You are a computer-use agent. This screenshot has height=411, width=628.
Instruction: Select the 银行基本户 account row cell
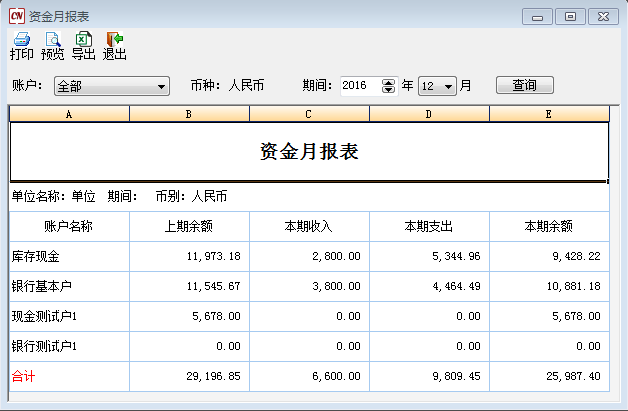69,287
